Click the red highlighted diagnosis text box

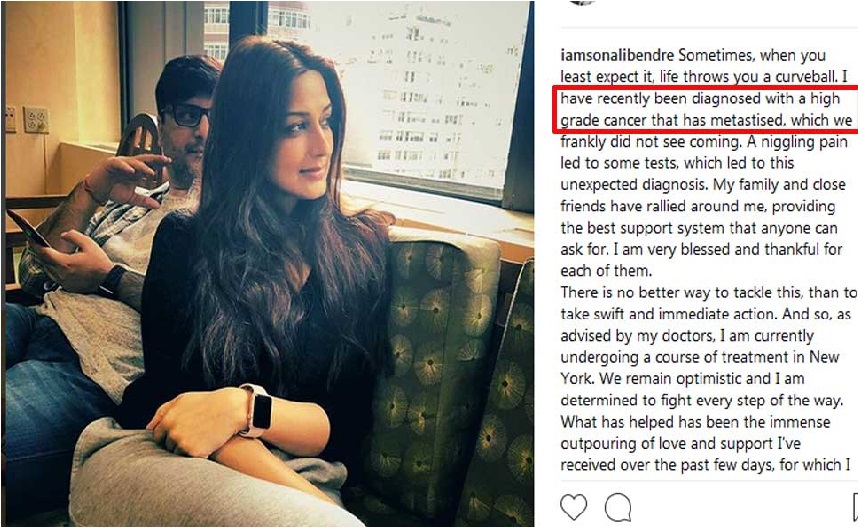point(705,109)
